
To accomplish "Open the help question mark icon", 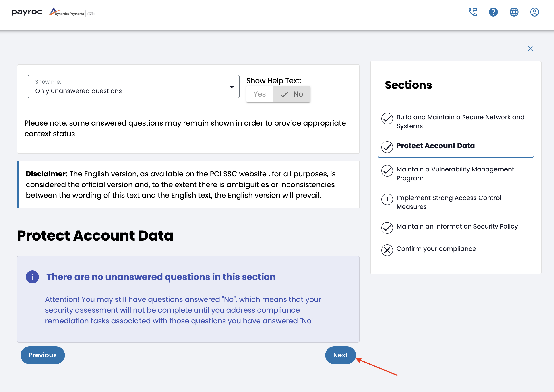I will point(493,12).
